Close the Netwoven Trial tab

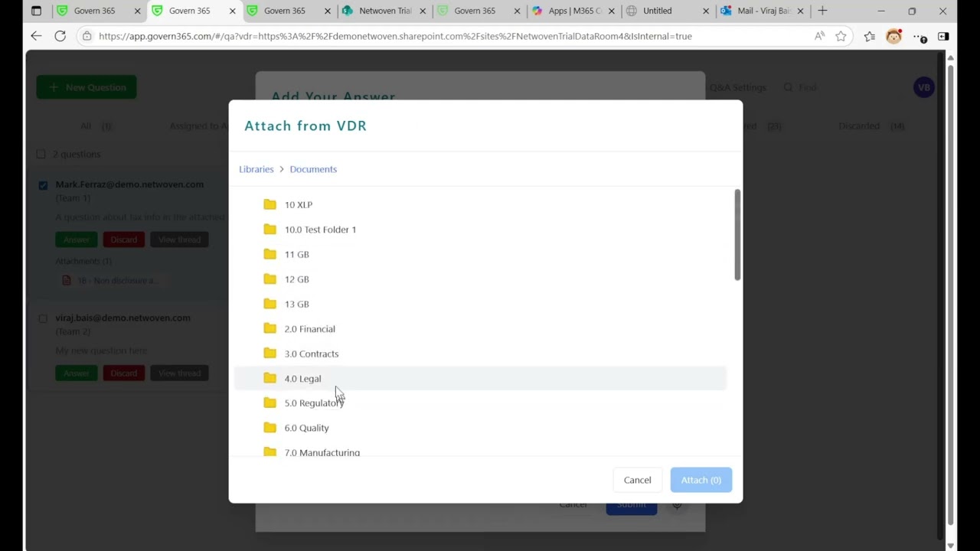423,11
